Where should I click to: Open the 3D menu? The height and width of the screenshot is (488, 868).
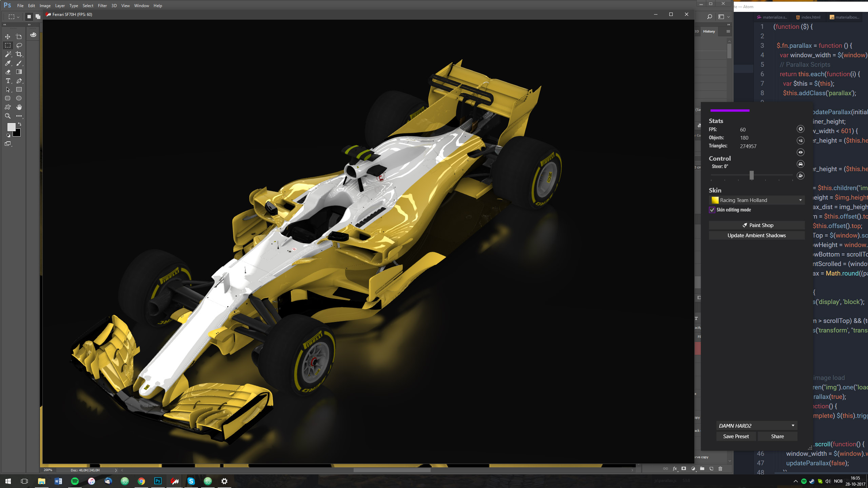click(114, 6)
